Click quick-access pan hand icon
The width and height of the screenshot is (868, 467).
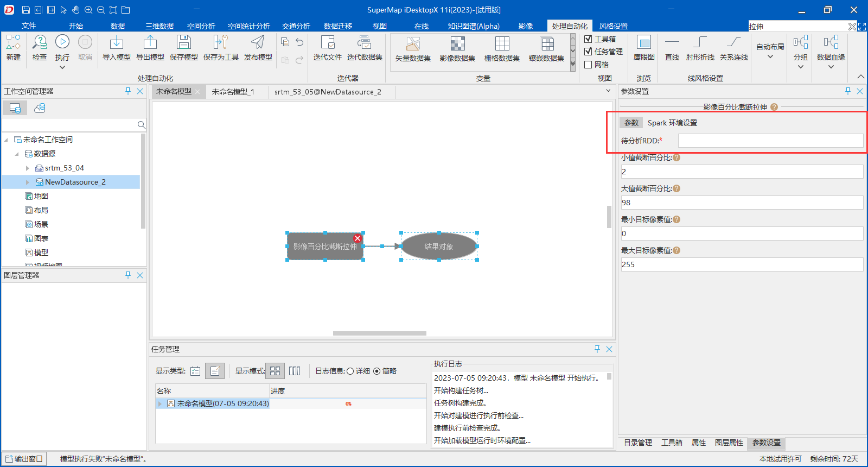76,10
